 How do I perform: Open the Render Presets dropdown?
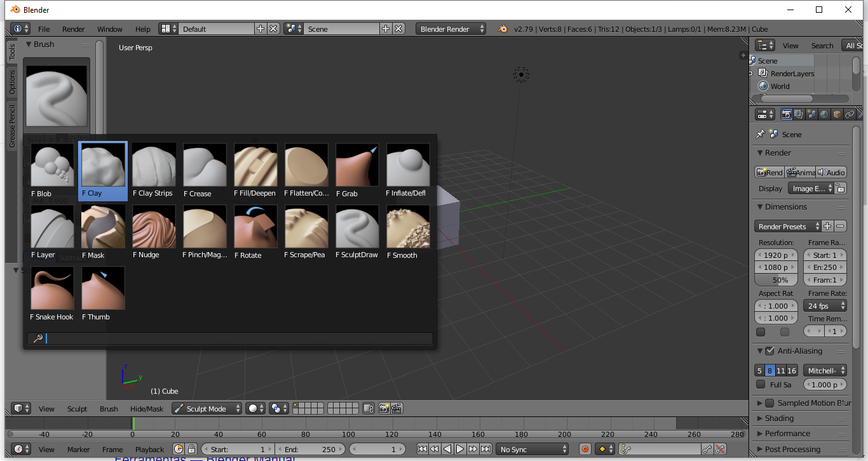click(787, 227)
